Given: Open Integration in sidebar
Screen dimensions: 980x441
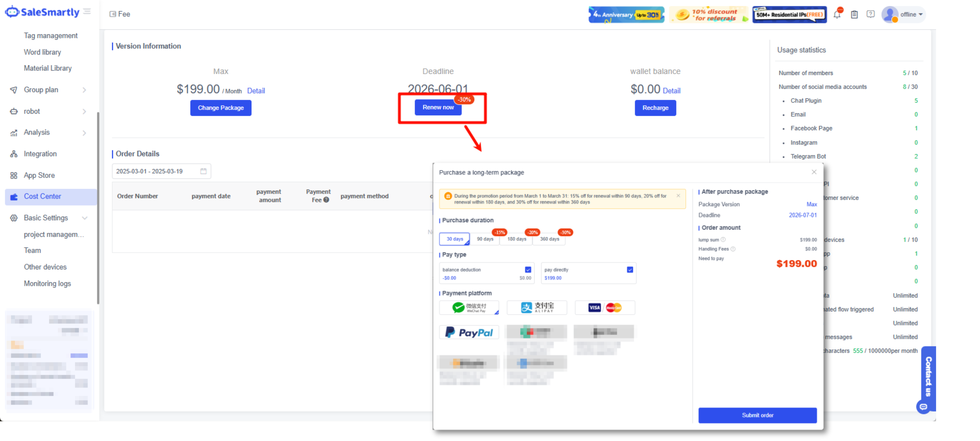Looking at the screenshot, I should (40, 154).
